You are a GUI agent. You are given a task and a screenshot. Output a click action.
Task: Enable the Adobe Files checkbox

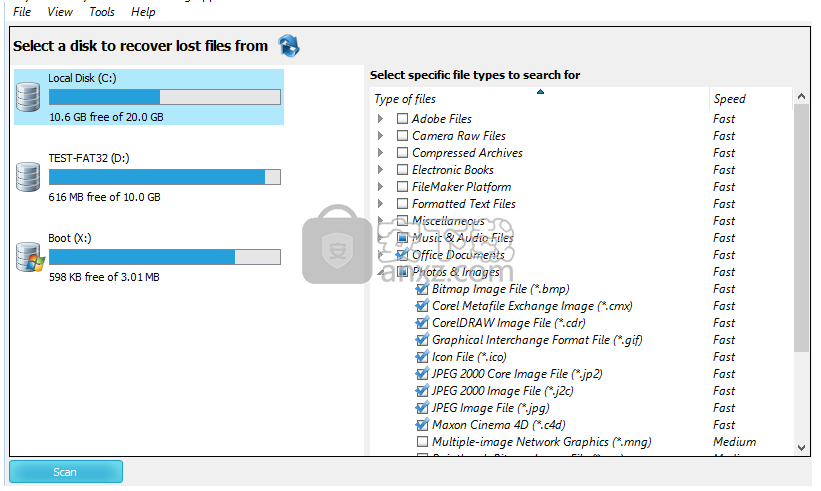(402, 119)
